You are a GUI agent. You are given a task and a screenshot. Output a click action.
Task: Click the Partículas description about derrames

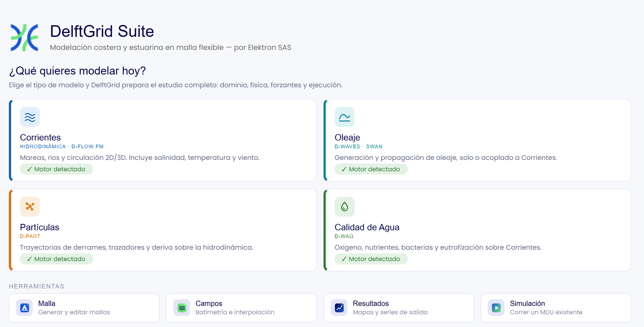tap(137, 248)
